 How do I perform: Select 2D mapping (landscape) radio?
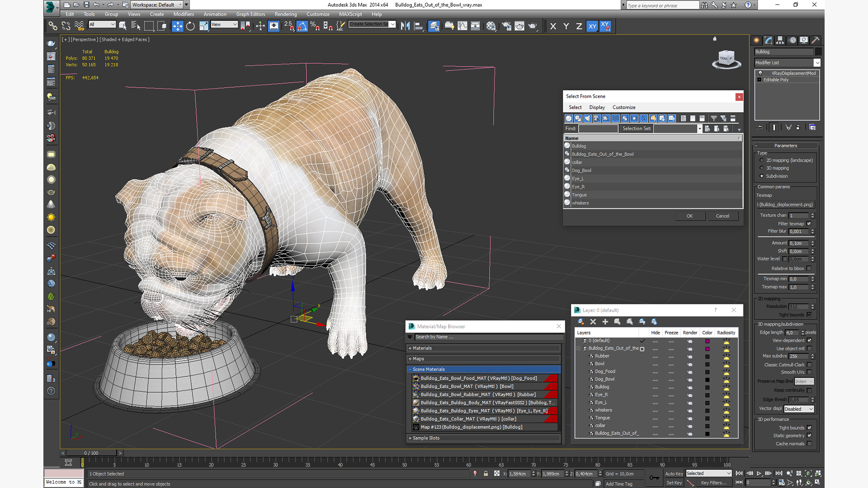[x=762, y=160]
